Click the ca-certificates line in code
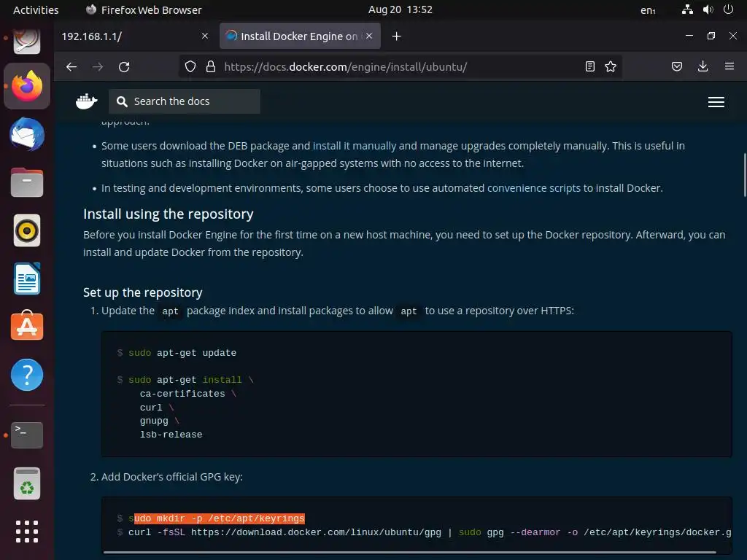 coord(182,394)
